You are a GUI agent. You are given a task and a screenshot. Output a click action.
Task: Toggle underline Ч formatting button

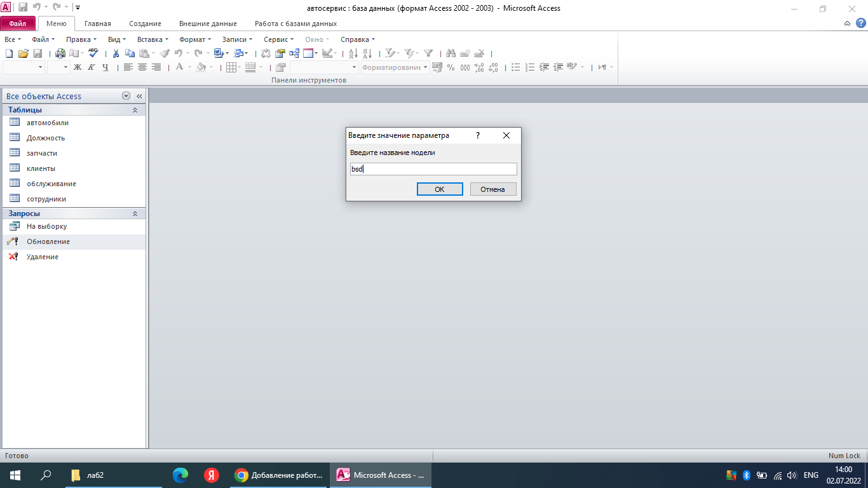105,67
